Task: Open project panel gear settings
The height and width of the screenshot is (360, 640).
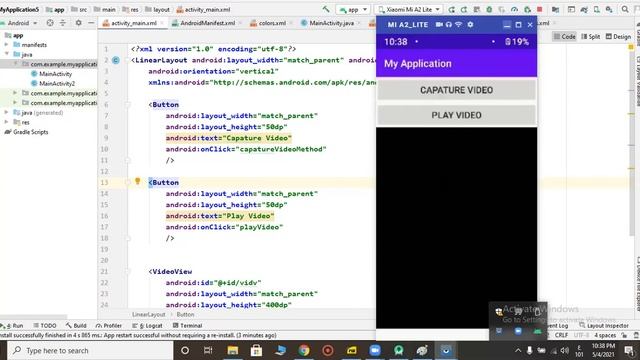Action: click(x=78, y=23)
